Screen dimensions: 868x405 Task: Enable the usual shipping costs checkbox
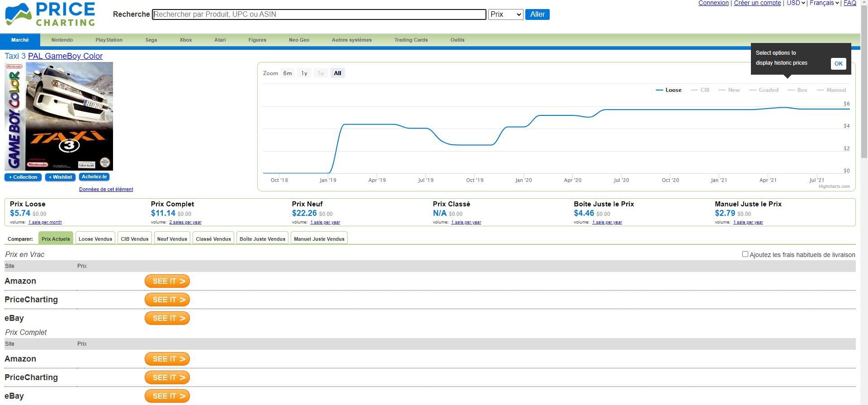tap(745, 254)
